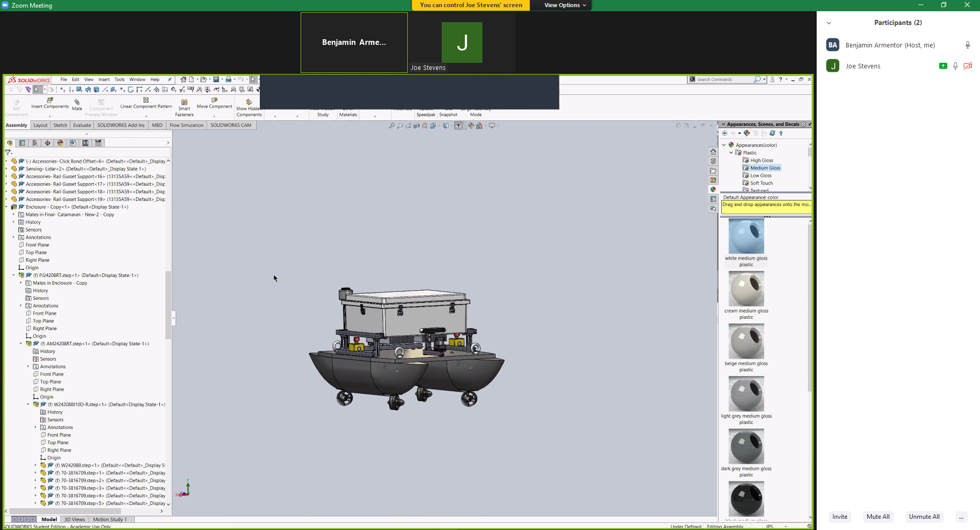Click the Mute All button

pos(878,517)
